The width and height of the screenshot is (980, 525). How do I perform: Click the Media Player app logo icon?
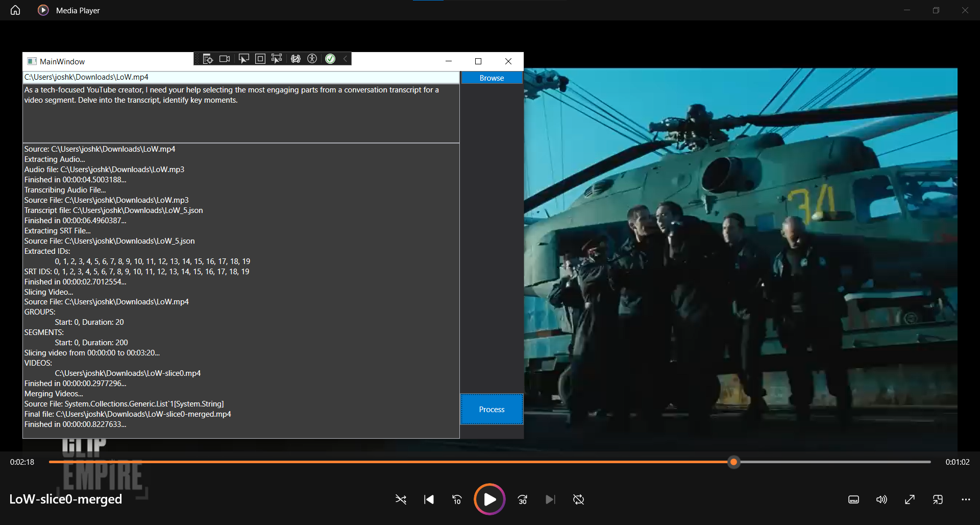pyautogui.click(x=43, y=10)
